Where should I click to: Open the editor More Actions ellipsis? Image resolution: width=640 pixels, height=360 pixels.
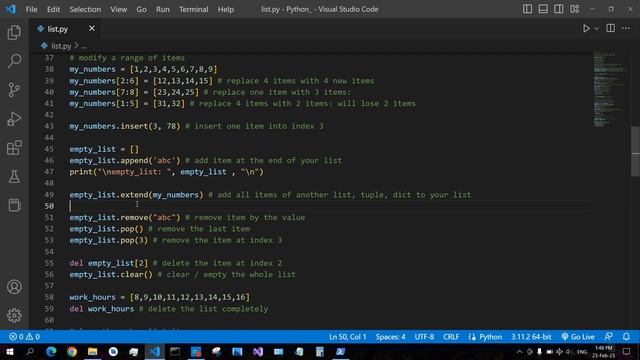coord(626,28)
